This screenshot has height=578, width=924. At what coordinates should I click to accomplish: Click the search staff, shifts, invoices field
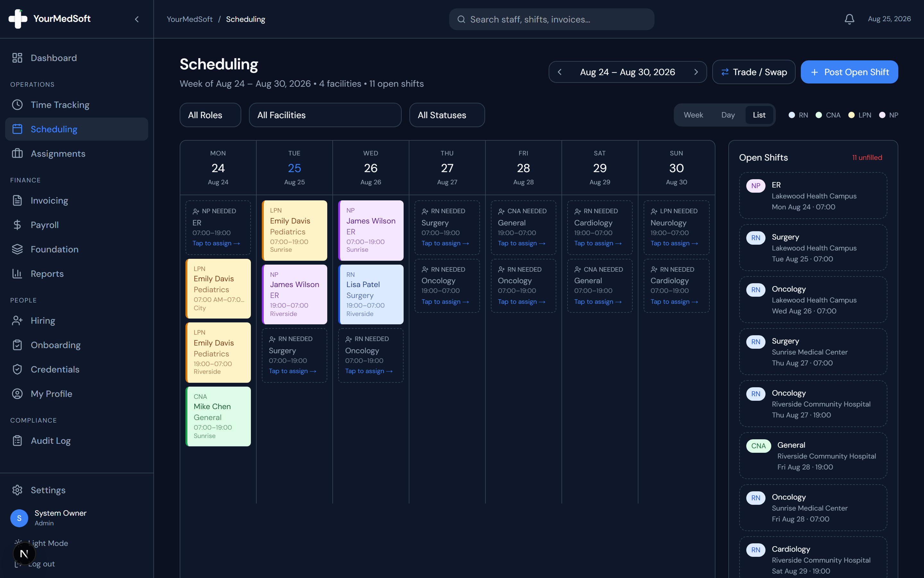point(551,20)
